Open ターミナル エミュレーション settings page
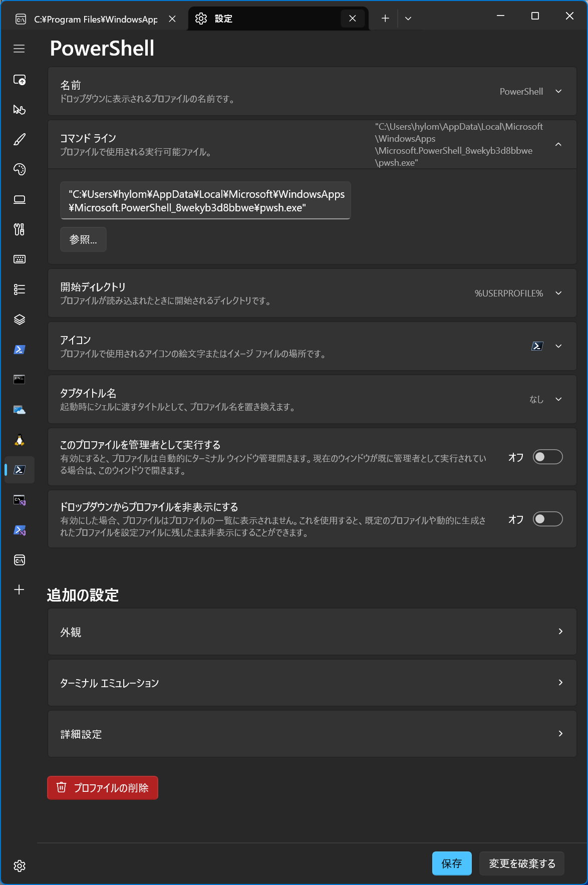 (312, 683)
